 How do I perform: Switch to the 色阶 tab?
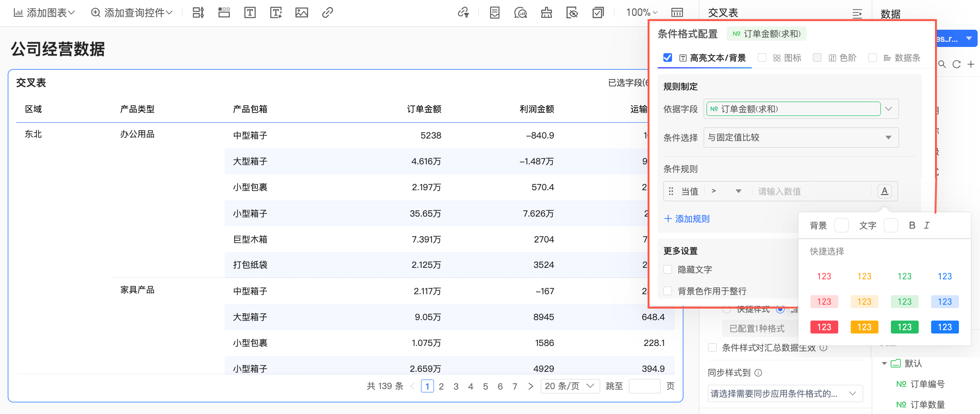(843, 58)
